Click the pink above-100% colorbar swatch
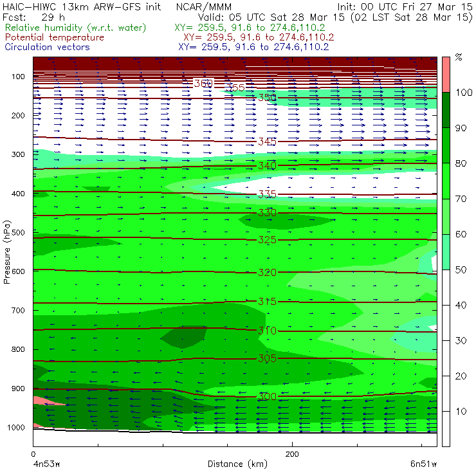This screenshot has width=476, height=476. (x=446, y=75)
